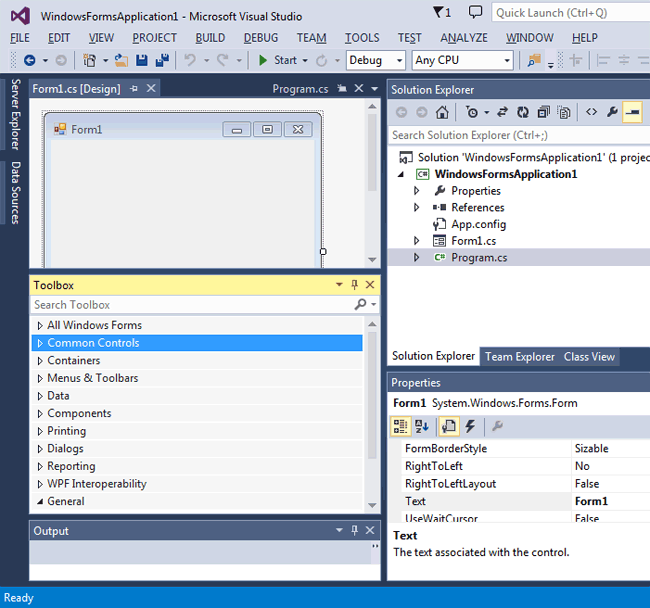Expand the Common Controls toolbox group
The width and height of the screenshot is (650, 608).
pos(40,343)
